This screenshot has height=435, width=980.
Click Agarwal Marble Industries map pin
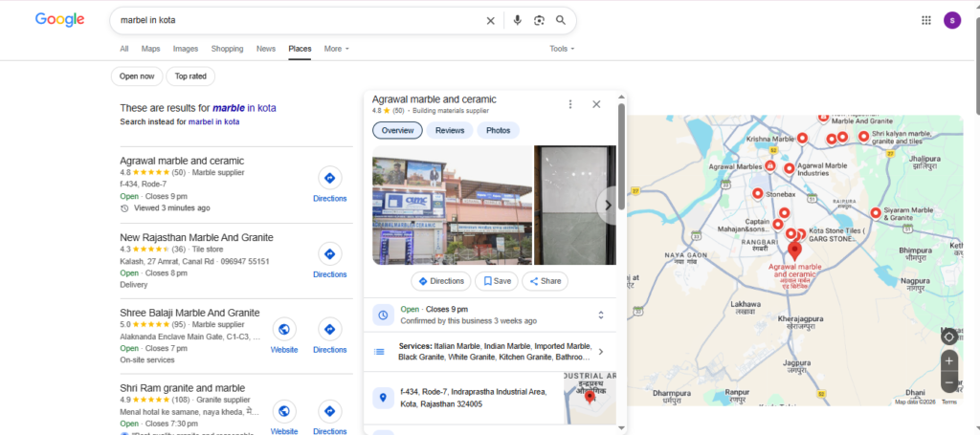pyautogui.click(x=789, y=168)
